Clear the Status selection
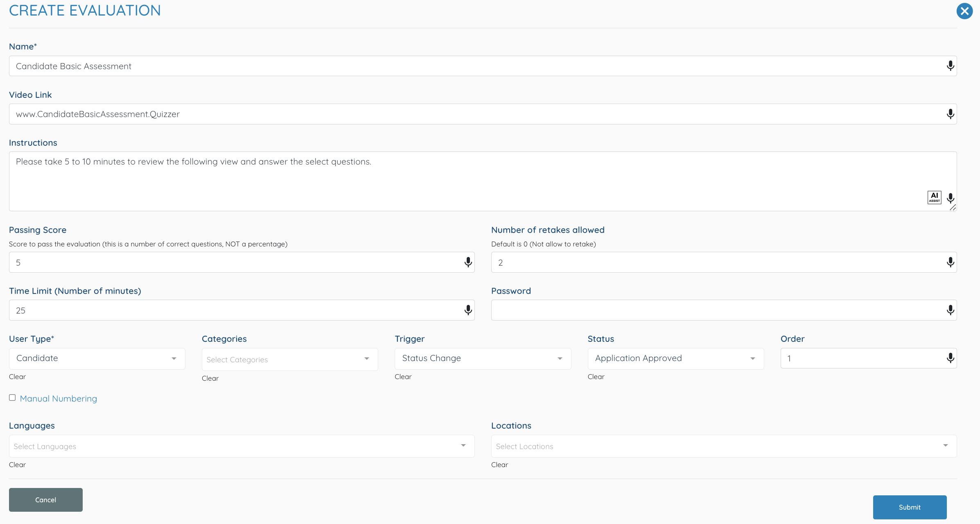The width and height of the screenshot is (980, 524). coord(596,377)
